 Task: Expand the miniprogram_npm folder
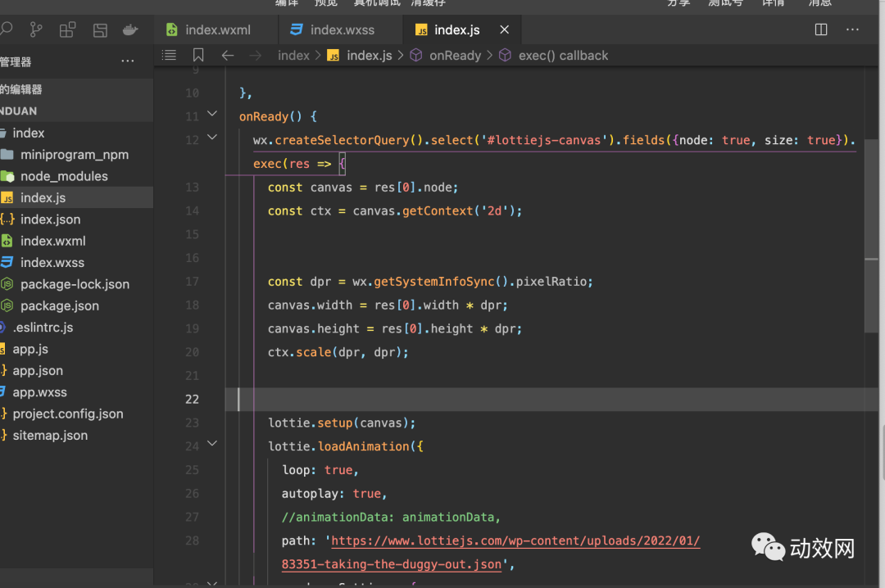click(x=76, y=155)
